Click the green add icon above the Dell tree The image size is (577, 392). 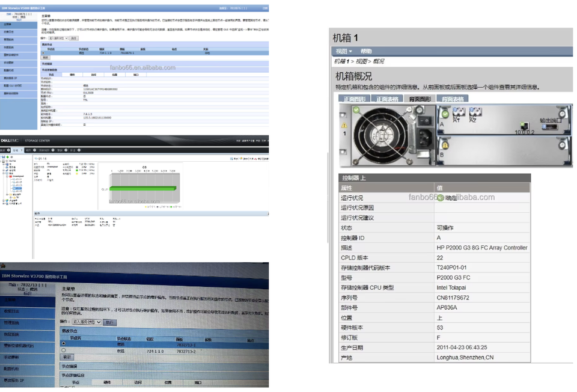[8, 157]
